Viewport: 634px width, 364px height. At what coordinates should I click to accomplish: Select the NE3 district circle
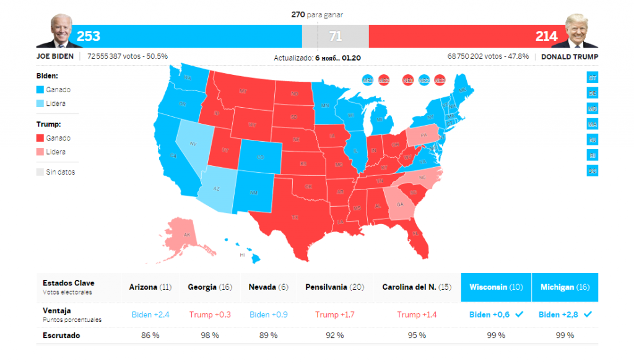tap(440, 79)
